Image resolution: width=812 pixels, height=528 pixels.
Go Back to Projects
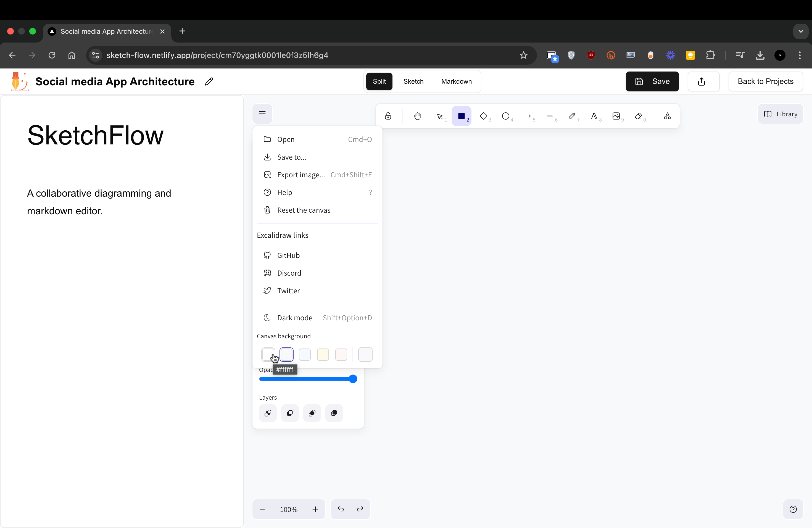click(x=766, y=81)
